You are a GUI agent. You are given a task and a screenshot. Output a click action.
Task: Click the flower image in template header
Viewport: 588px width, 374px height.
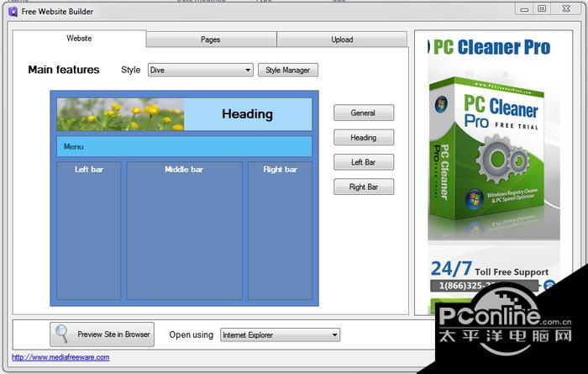pos(120,114)
